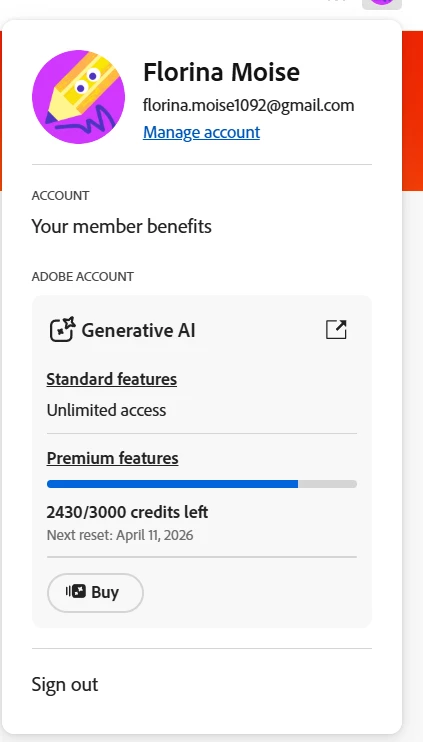
Task: Click the 2430/3000 credits left text
Action: pos(127,512)
